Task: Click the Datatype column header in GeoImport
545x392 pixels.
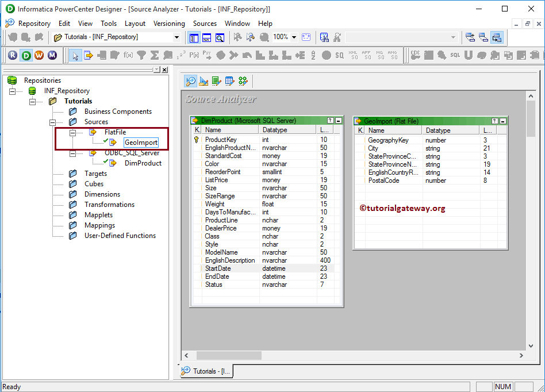Action: pos(451,130)
